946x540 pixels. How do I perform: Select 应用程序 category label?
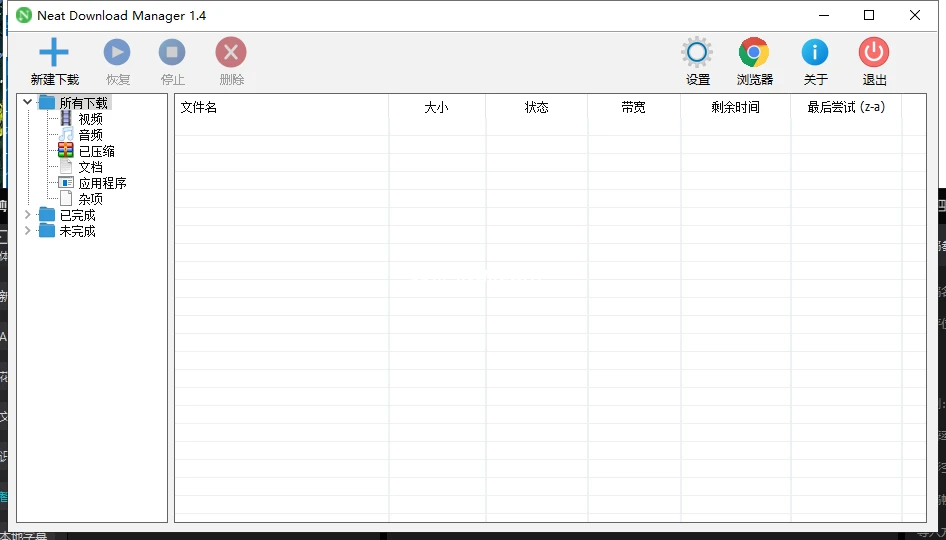(x=103, y=183)
